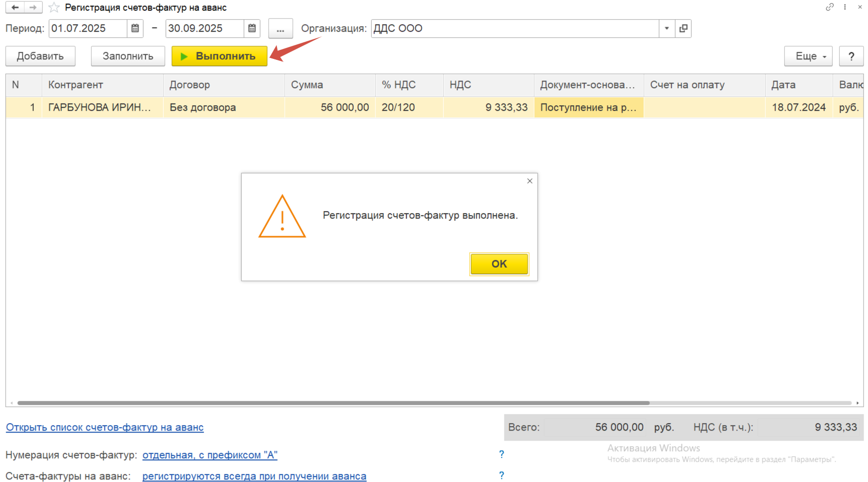Close the message dialog with X

point(529,181)
